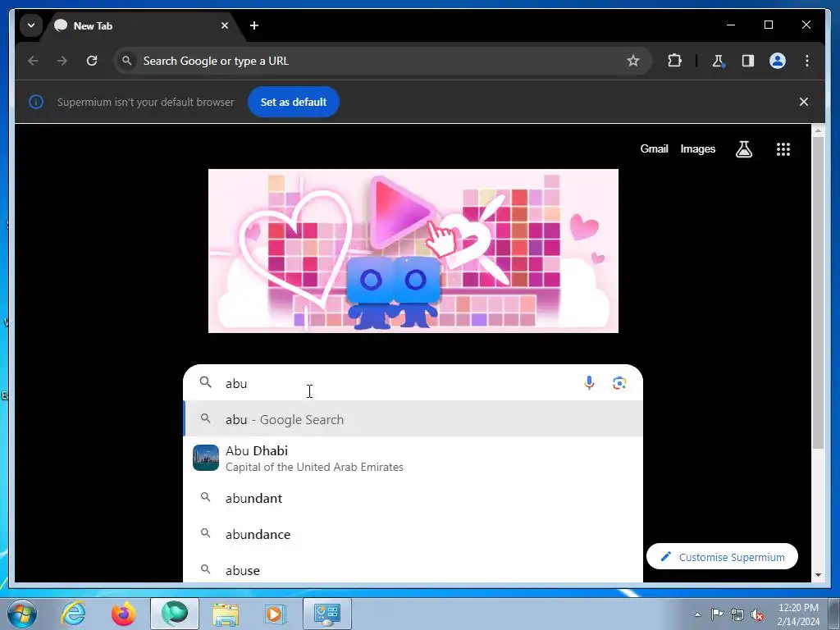Open the Gmail link
Screen dimensions: 840x630
[x=654, y=149]
